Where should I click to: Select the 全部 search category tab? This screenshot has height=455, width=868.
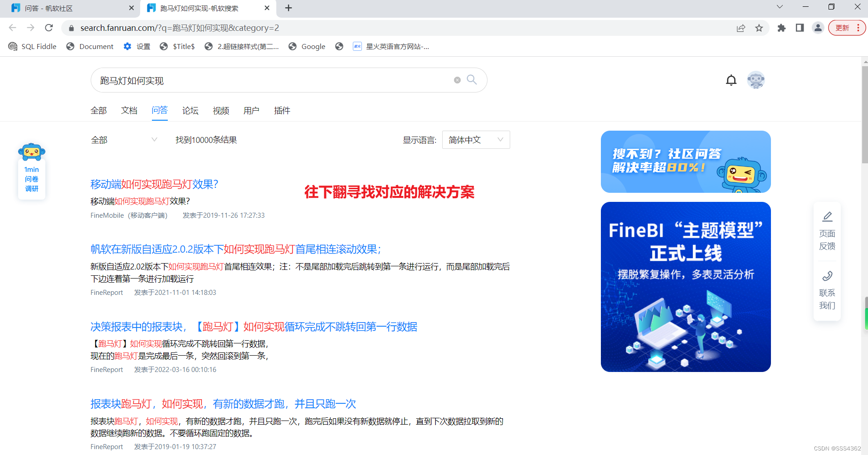tap(98, 111)
